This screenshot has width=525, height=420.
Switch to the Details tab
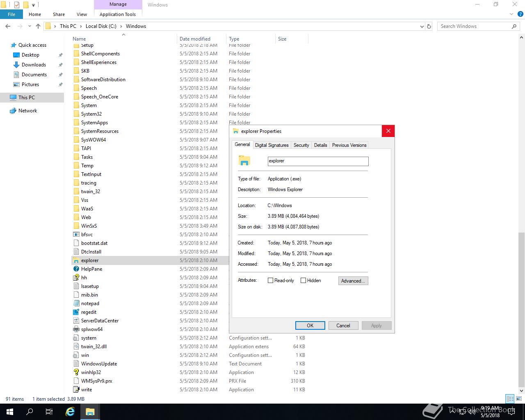[320, 145]
